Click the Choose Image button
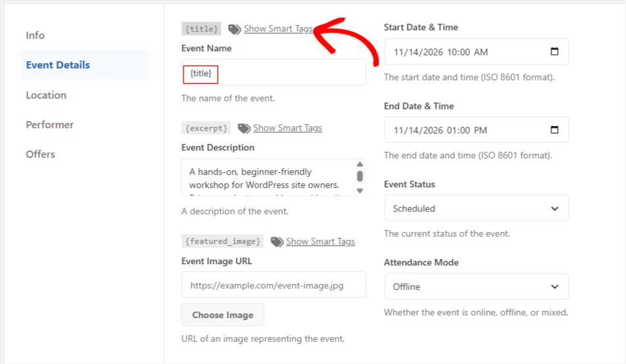 222,315
